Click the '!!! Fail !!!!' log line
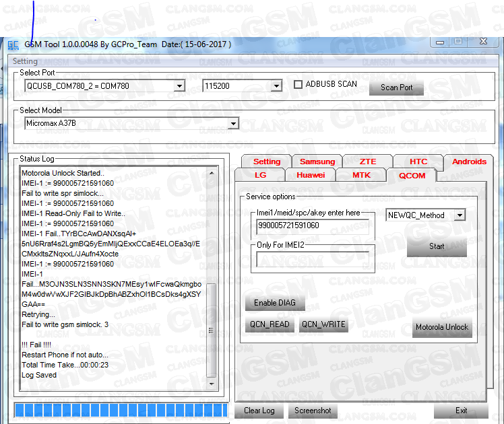Viewport: 504px width, 424px height. pyautogui.click(x=36, y=345)
